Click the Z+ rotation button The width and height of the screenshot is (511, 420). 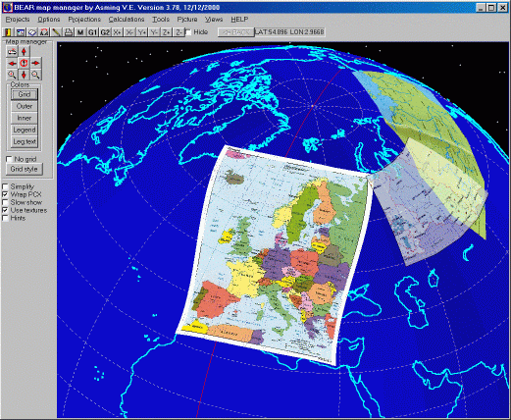pos(167,32)
